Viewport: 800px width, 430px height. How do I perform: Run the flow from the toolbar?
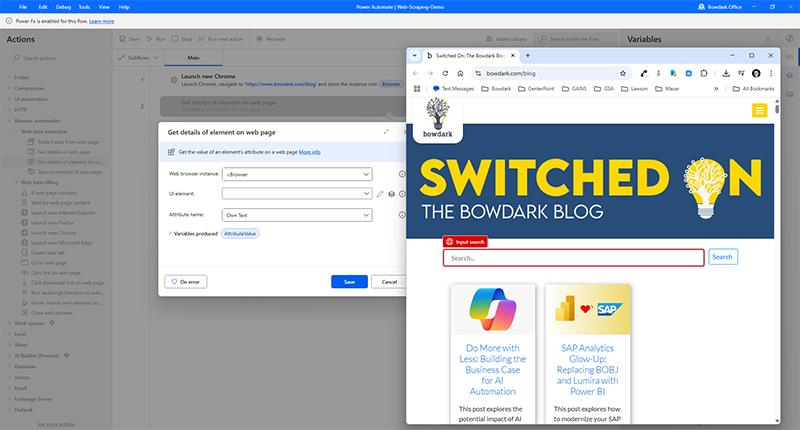156,39
